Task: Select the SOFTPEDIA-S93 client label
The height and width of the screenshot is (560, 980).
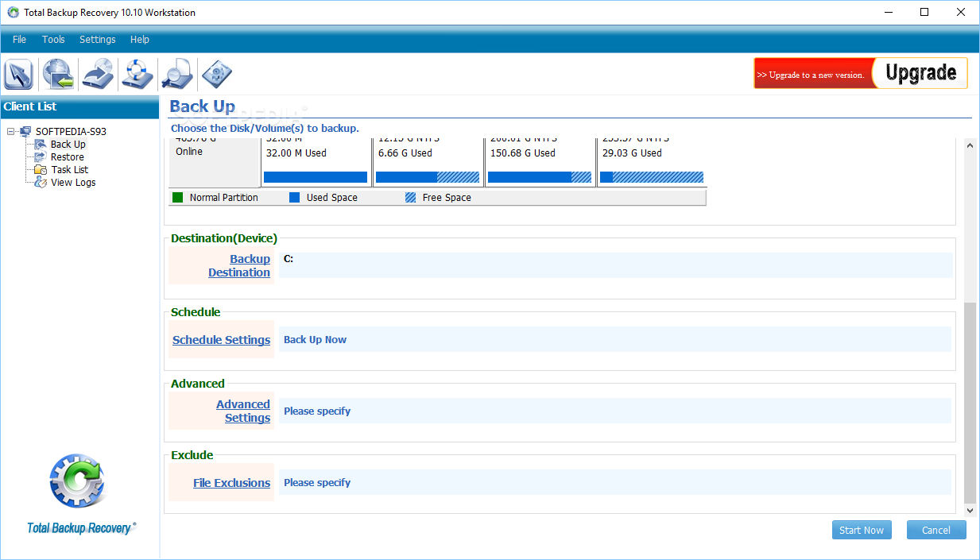Action: [x=71, y=132]
